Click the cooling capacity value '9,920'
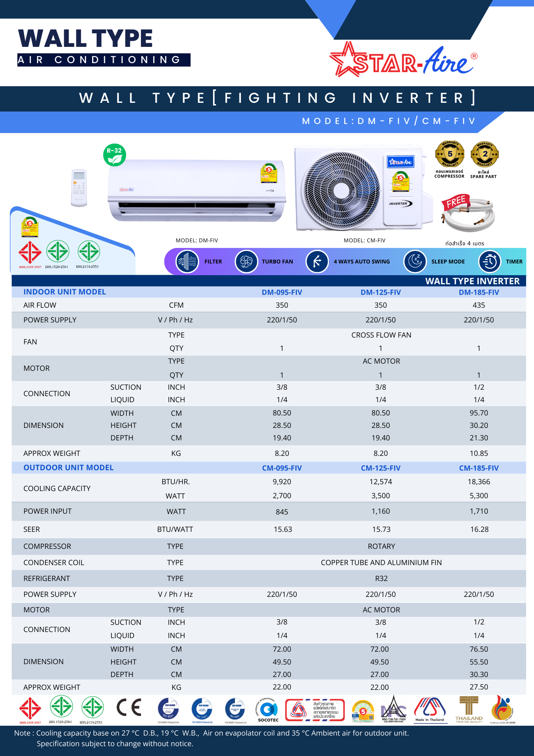Screen dimensions: 534x756 [282, 482]
